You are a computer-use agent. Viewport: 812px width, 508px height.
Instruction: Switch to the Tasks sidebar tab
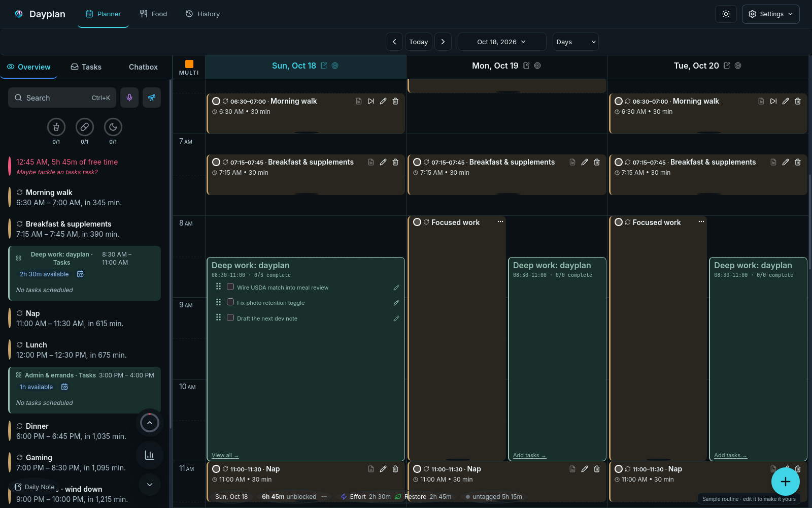point(86,67)
